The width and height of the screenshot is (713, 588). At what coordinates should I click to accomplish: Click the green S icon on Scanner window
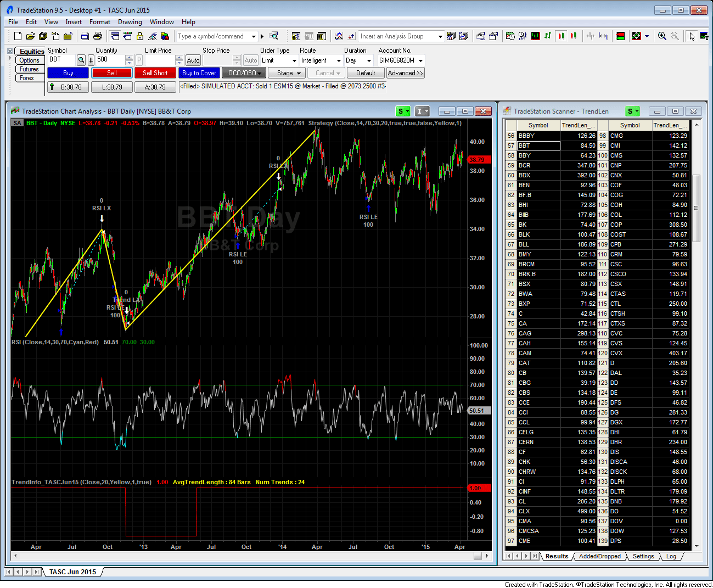(x=633, y=111)
